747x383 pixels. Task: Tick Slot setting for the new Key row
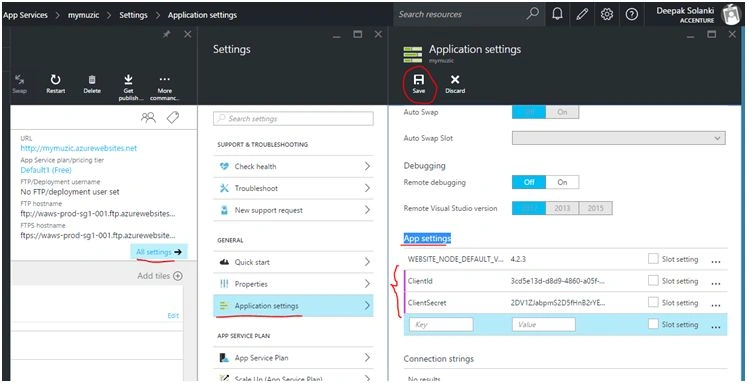653,324
